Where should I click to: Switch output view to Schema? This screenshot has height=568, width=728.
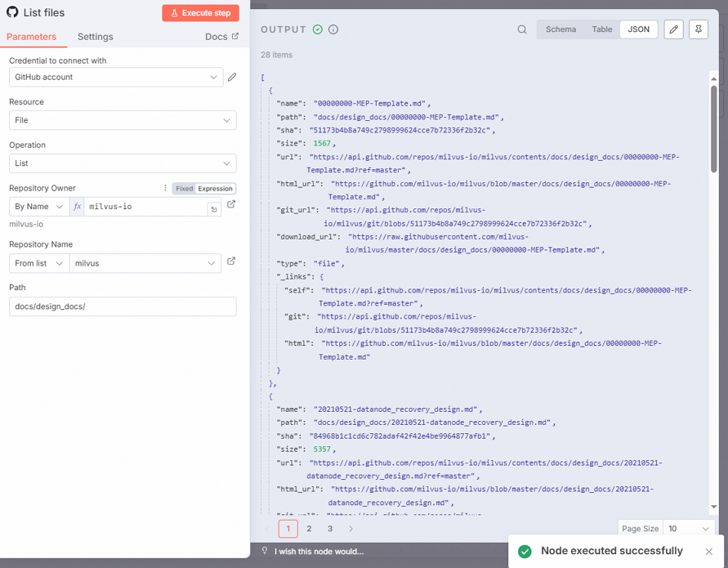click(561, 29)
